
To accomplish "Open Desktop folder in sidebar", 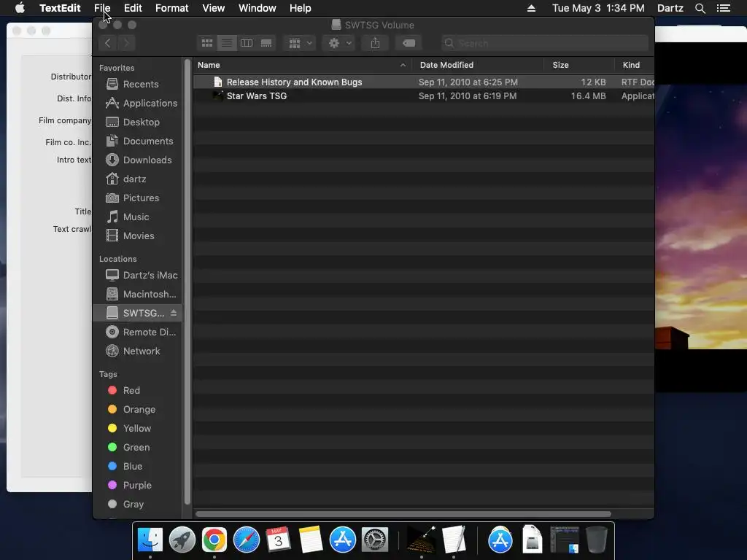I will click(x=137, y=122).
